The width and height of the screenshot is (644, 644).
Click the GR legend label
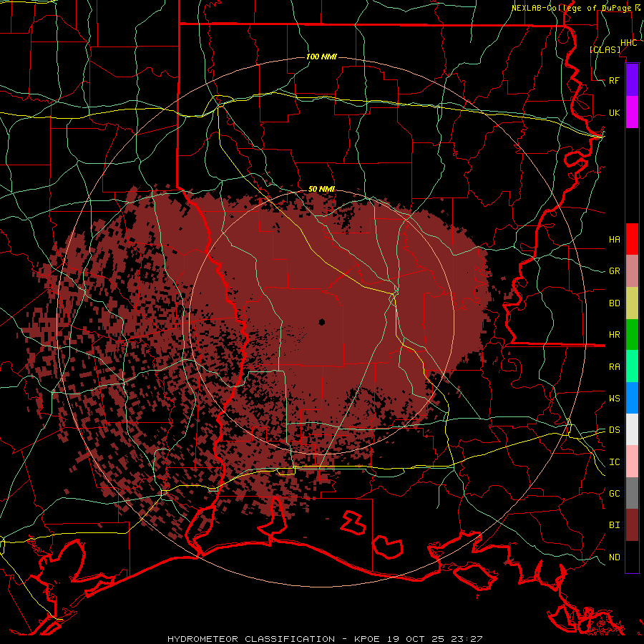pyautogui.click(x=615, y=270)
